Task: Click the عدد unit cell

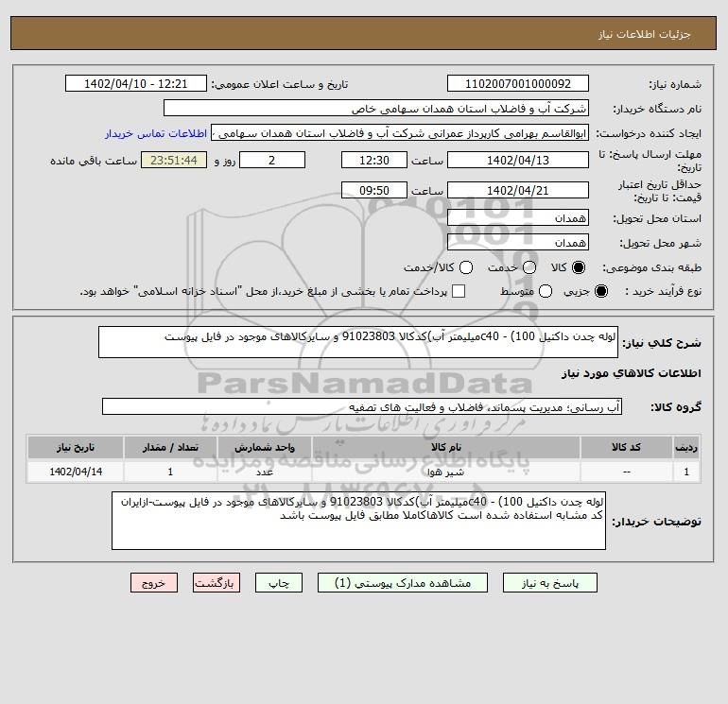Action: click(264, 472)
